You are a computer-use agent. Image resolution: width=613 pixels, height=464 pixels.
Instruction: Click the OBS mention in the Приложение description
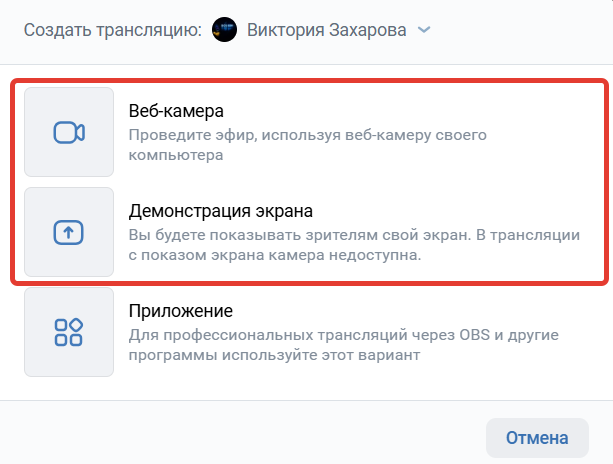[x=474, y=335]
